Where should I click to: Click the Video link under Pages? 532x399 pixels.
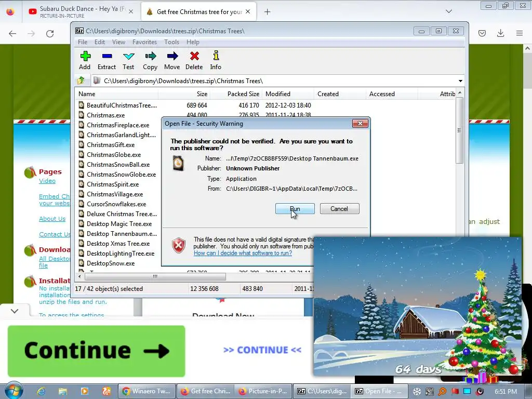click(x=47, y=181)
